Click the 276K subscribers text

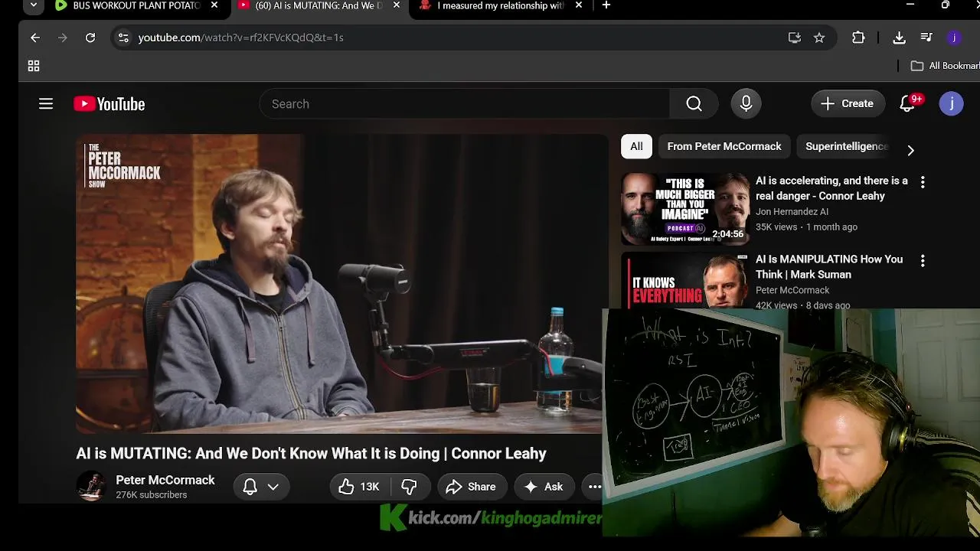pos(152,495)
